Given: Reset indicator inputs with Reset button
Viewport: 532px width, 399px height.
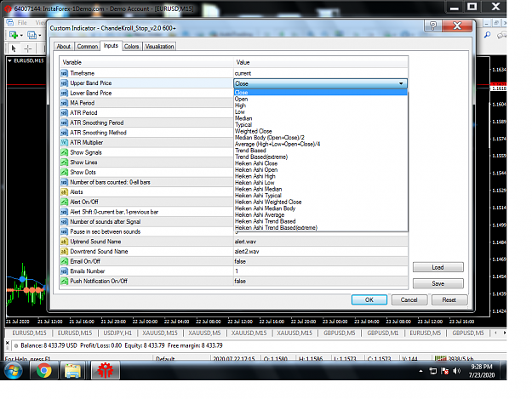Looking at the screenshot, I should (449, 299).
